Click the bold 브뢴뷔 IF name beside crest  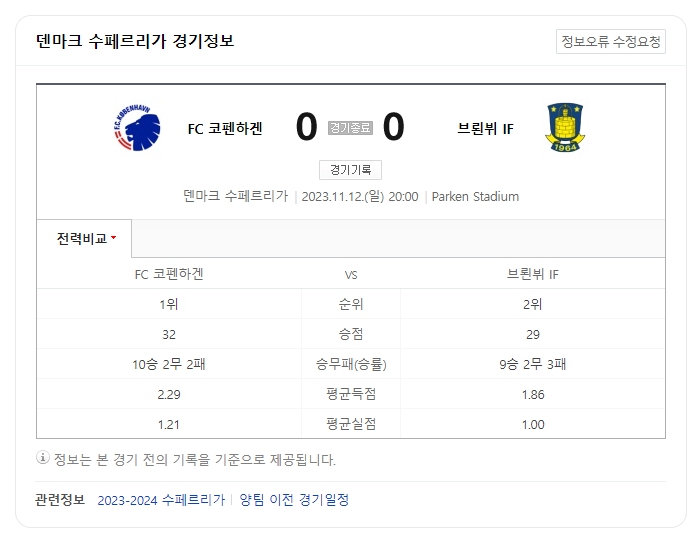tap(485, 128)
